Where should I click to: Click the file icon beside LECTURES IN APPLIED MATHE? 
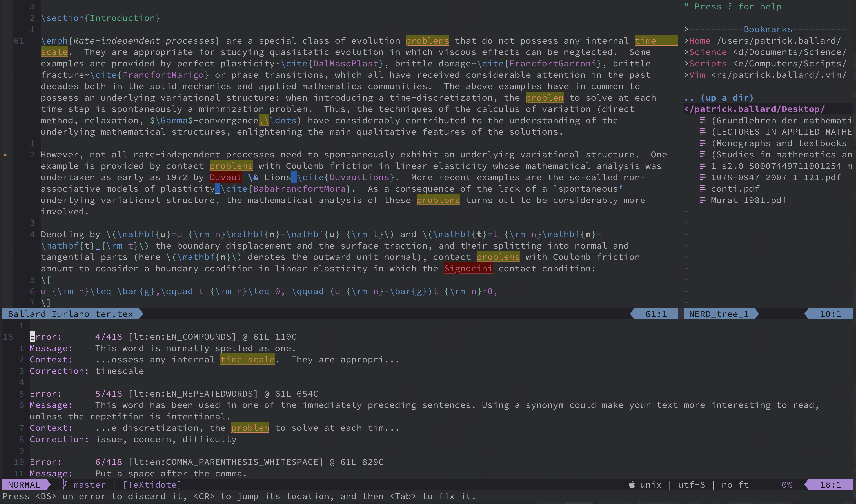[x=702, y=131]
